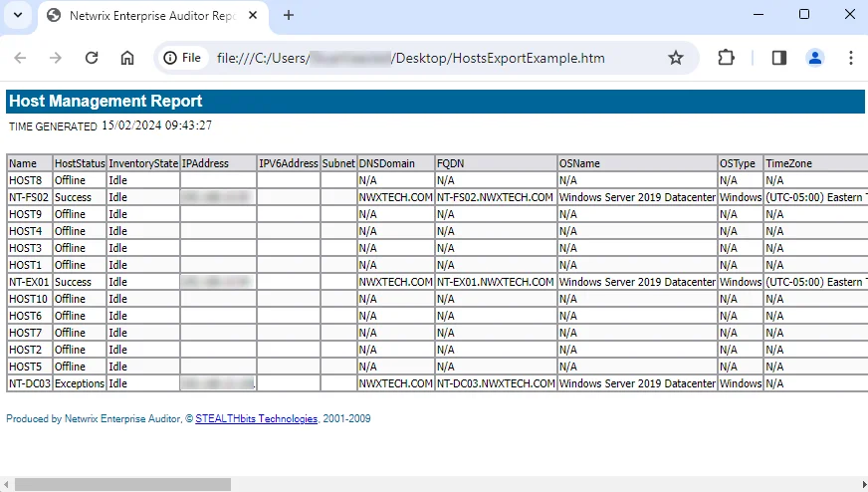Click the OSName column header
Image resolution: width=868 pixels, height=492 pixels.
pos(637,163)
